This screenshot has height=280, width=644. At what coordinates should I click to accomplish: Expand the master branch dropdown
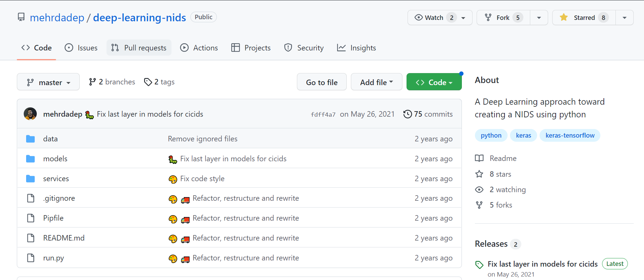coord(48,82)
